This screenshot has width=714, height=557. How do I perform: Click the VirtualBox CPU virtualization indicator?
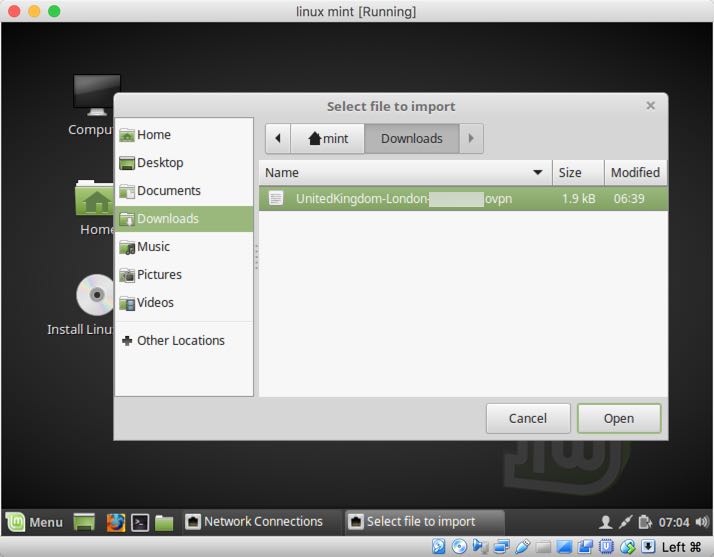coord(606,546)
